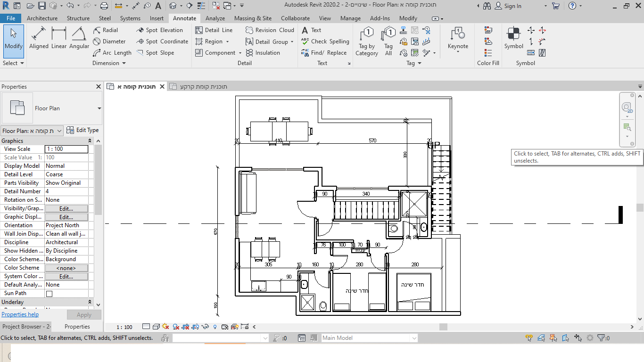This screenshot has height=362, width=644.
Task: Open the Properties help link
Action: tap(20, 314)
